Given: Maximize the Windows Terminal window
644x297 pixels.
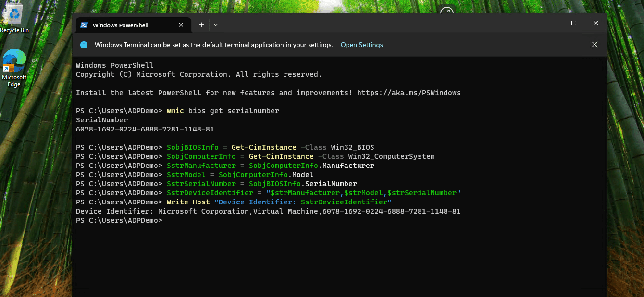Looking at the screenshot, I should (573, 23).
